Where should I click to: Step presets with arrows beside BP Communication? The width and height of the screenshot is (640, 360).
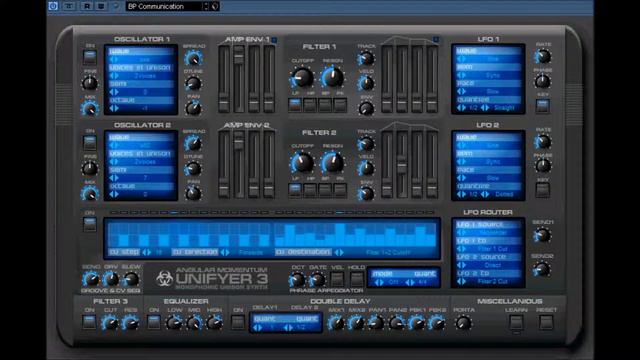(206, 6)
